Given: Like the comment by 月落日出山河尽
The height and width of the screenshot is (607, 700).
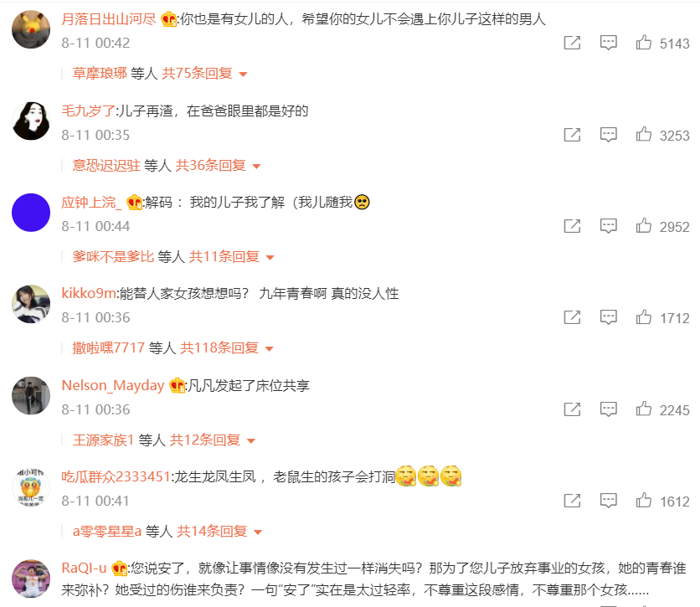Looking at the screenshot, I should click(644, 43).
